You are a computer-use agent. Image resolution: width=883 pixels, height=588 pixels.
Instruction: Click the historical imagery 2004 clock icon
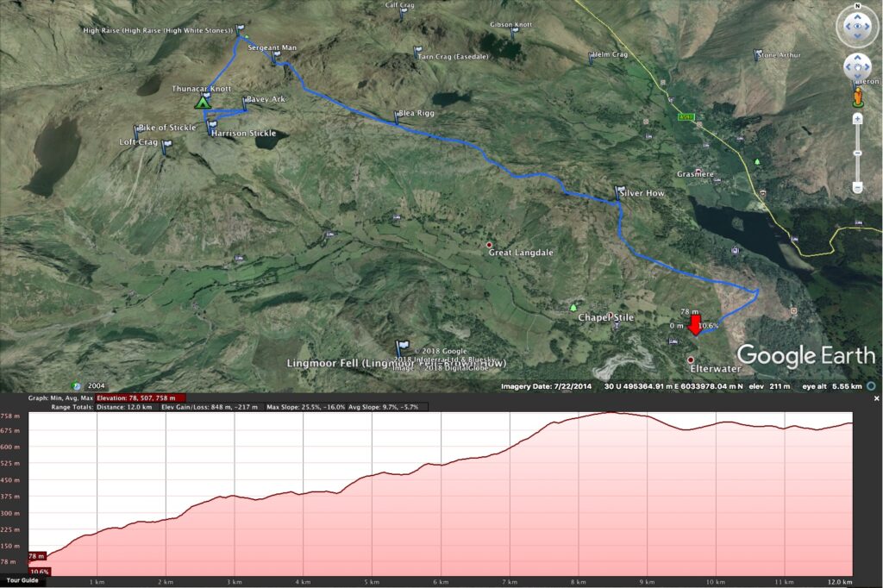click(x=78, y=385)
